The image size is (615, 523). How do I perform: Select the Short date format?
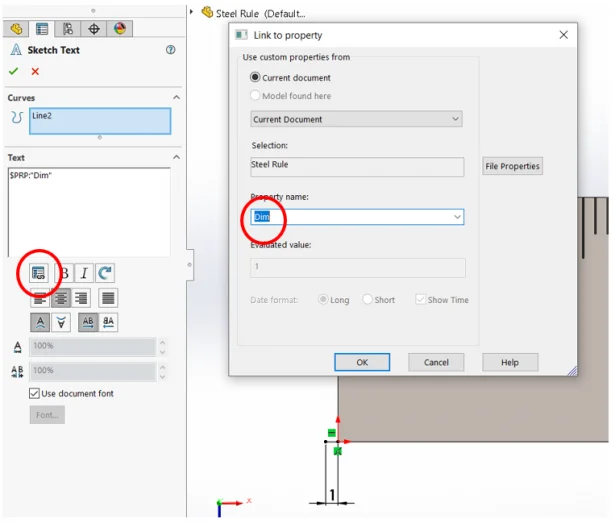(x=367, y=299)
